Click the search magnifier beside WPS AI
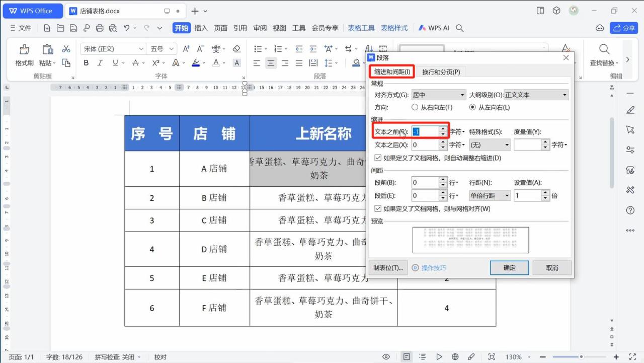Image resolution: width=644 pixels, height=363 pixels. point(459,28)
